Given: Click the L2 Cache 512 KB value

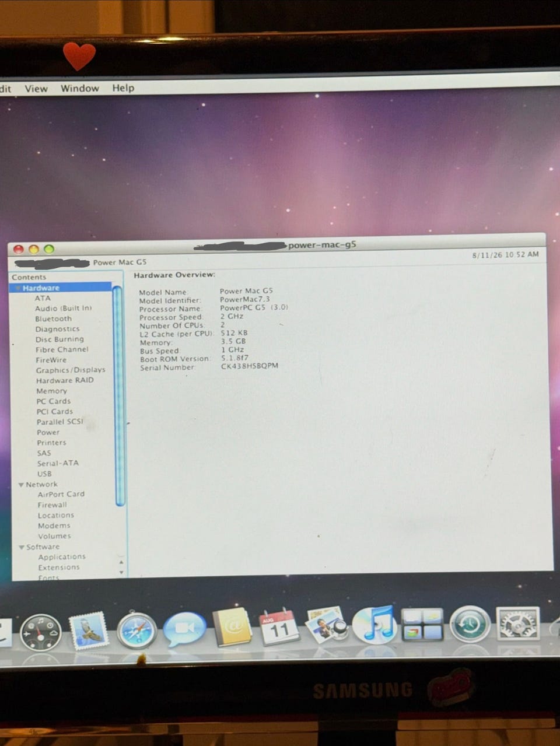Looking at the screenshot, I should pyautogui.click(x=234, y=333).
